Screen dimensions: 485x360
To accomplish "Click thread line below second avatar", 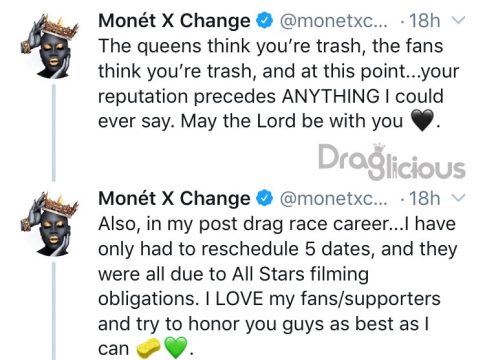I will 54,311.
